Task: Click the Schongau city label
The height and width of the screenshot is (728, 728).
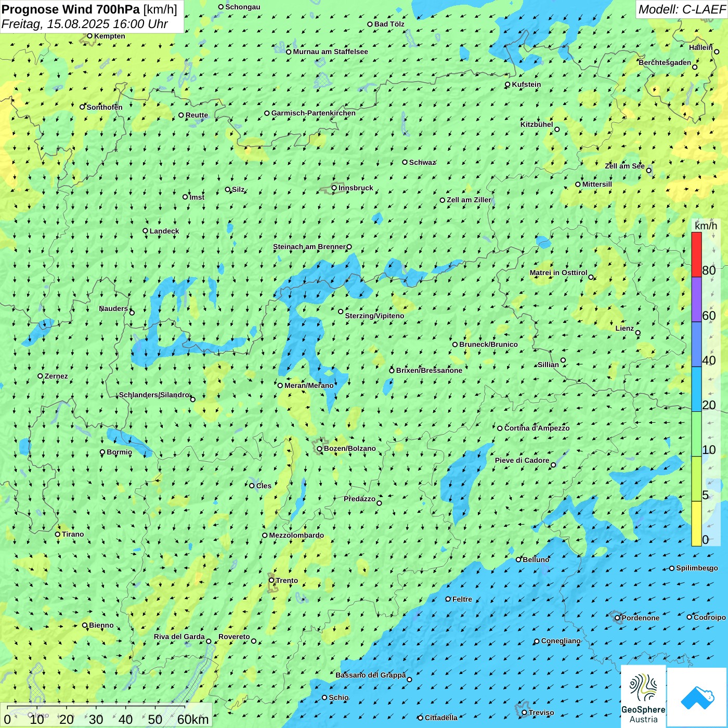Action: (x=243, y=7)
